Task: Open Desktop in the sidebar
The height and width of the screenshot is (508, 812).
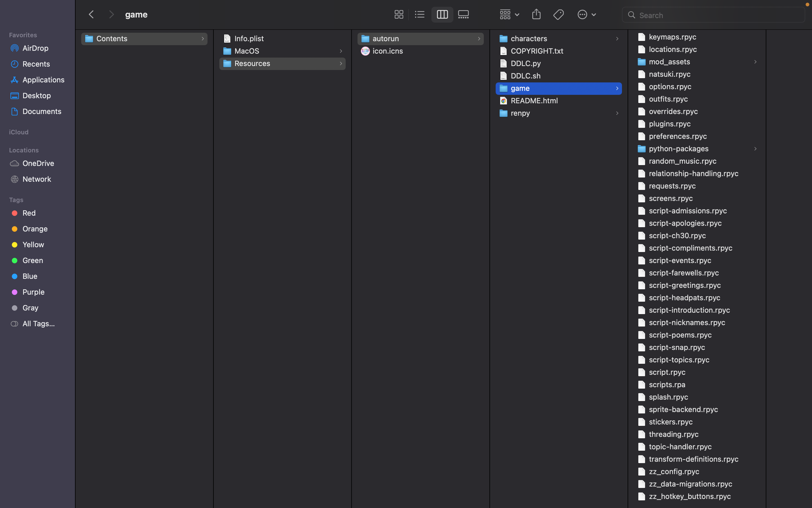Action: (37, 95)
